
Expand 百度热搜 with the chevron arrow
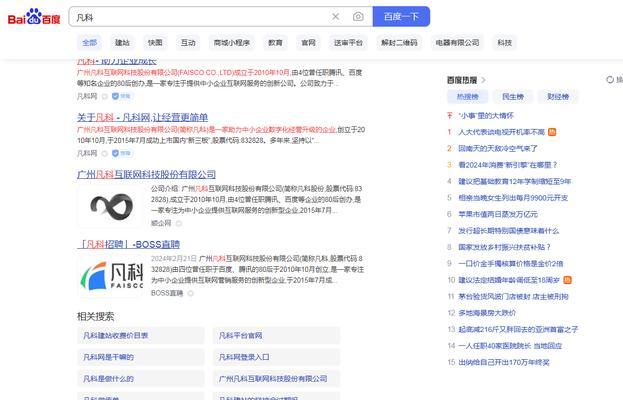point(483,80)
